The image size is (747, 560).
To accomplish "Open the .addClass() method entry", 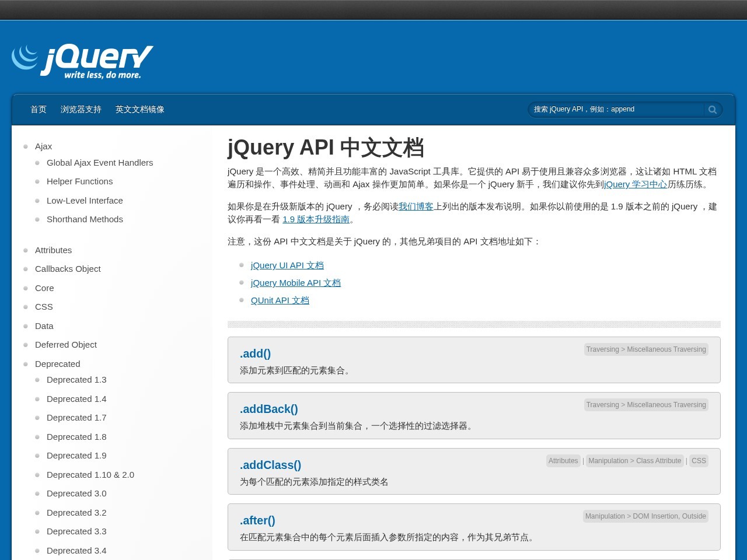I will pyautogui.click(x=270, y=465).
